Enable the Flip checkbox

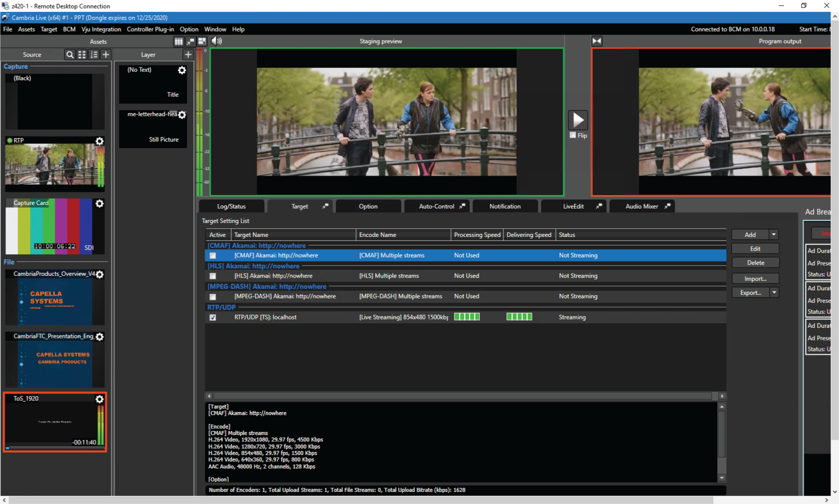(573, 135)
